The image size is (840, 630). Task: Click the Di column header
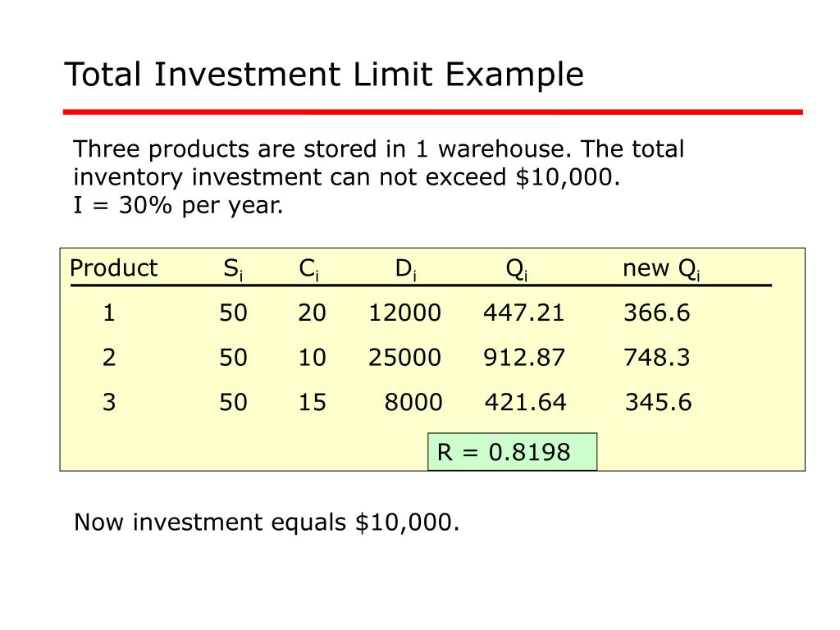[405, 269]
